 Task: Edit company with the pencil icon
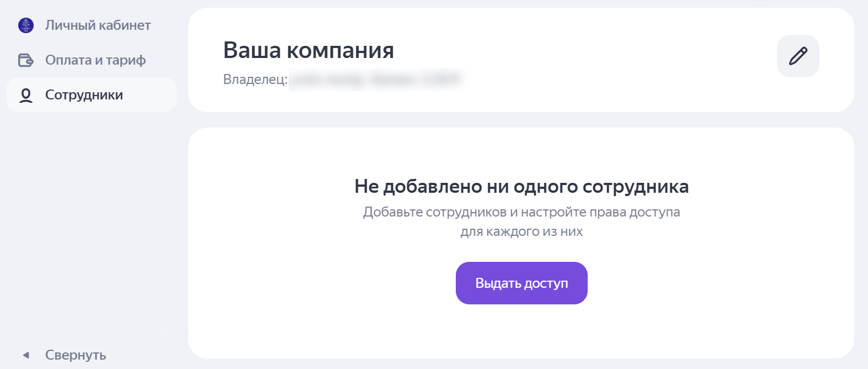(x=798, y=56)
